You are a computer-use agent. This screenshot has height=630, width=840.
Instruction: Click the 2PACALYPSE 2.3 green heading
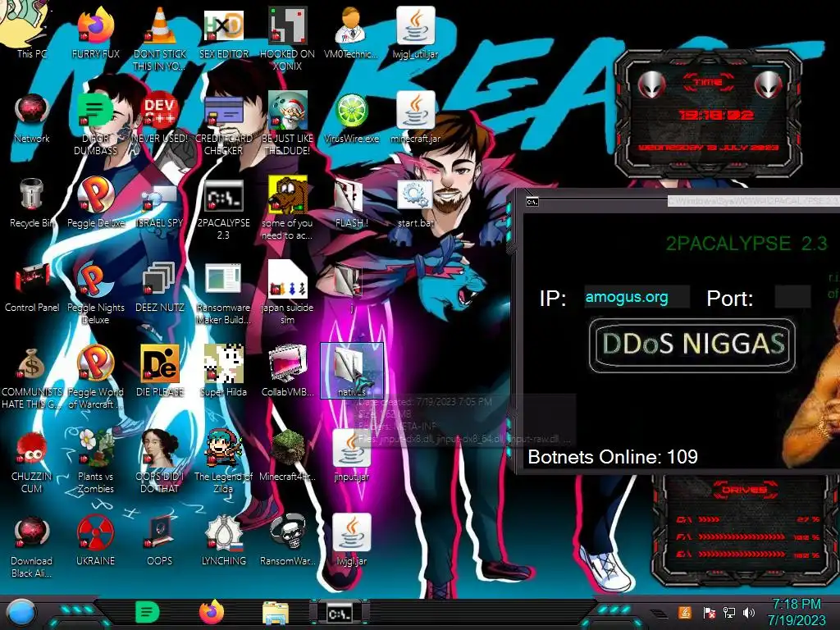(x=746, y=243)
